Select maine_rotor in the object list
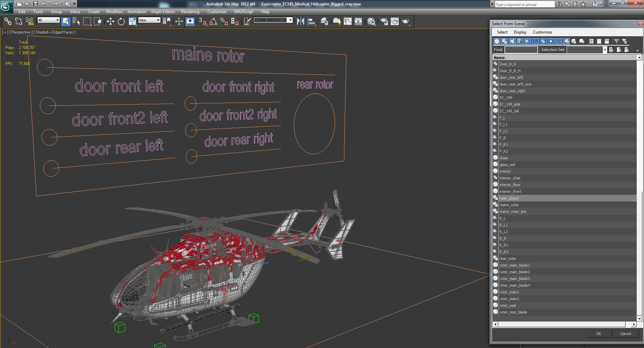 click(509, 205)
